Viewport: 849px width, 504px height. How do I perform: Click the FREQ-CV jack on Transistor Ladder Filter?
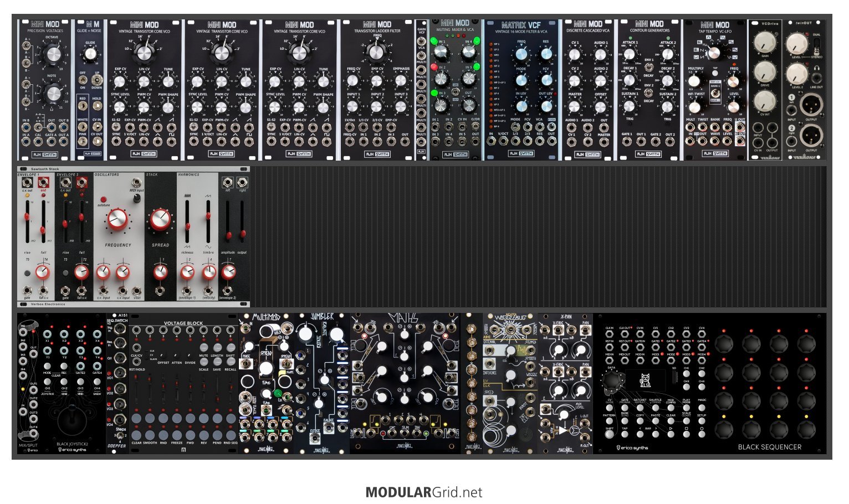tap(350, 141)
